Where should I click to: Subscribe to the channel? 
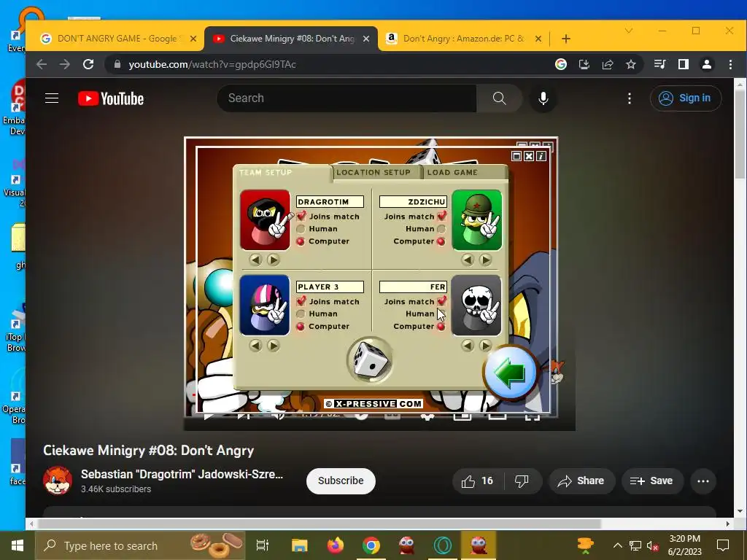pos(341,481)
